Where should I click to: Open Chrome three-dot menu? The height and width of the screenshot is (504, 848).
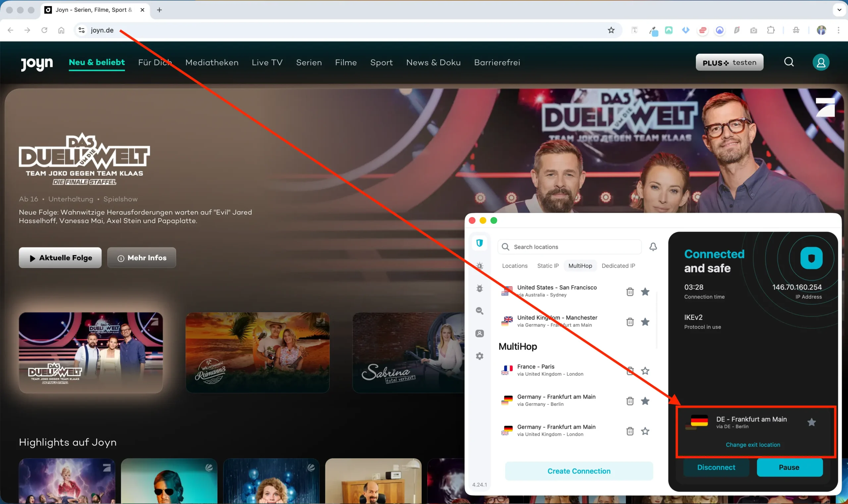(x=838, y=30)
